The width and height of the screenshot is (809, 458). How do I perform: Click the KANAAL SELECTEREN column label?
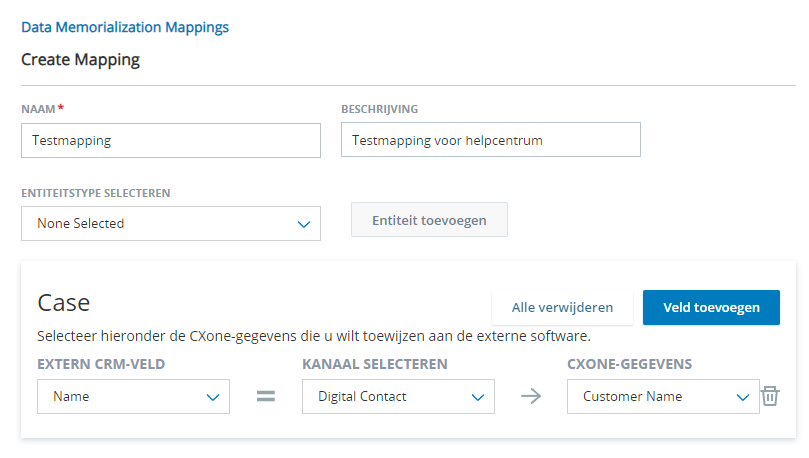tap(375, 364)
